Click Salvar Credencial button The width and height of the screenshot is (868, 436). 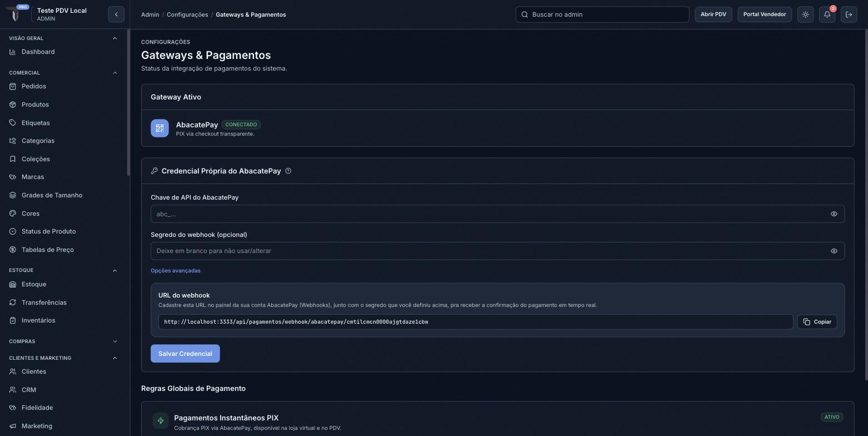(x=185, y=354)
